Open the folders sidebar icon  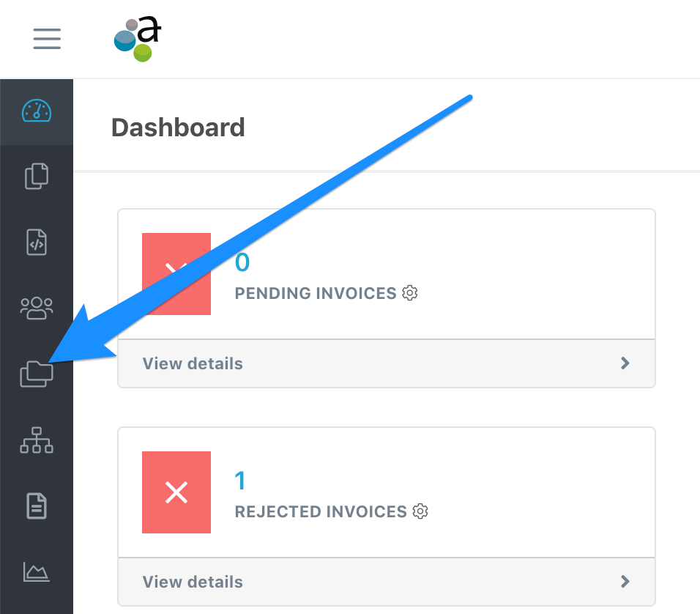[x=37, y=374]
